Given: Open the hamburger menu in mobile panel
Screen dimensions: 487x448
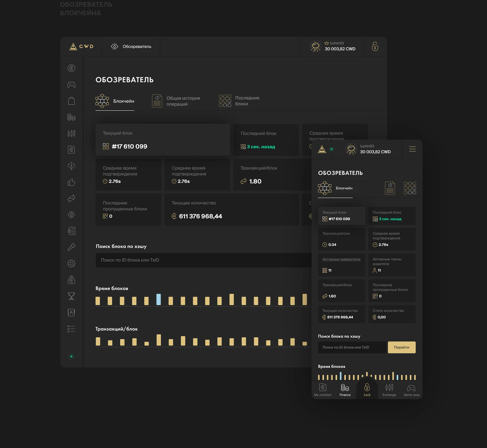Looking at the screenshot, I should (412, 149).
